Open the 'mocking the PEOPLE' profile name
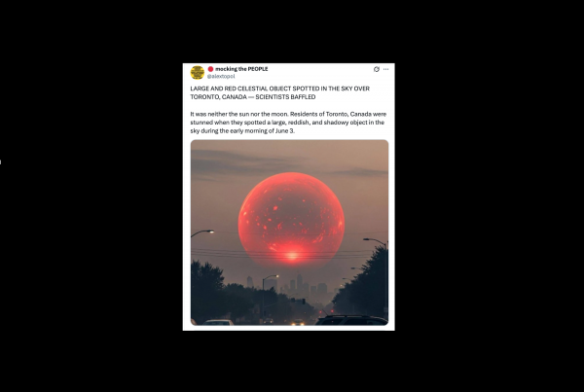 point(241,69)
